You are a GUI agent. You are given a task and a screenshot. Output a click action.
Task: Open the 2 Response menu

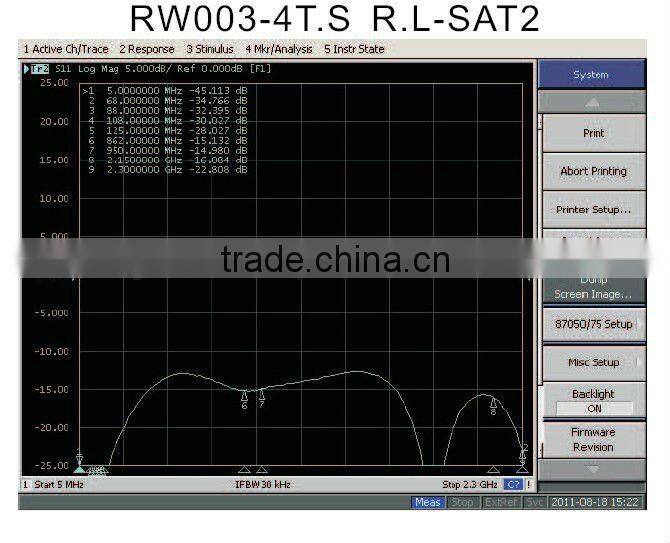click(x=147, y=49)
